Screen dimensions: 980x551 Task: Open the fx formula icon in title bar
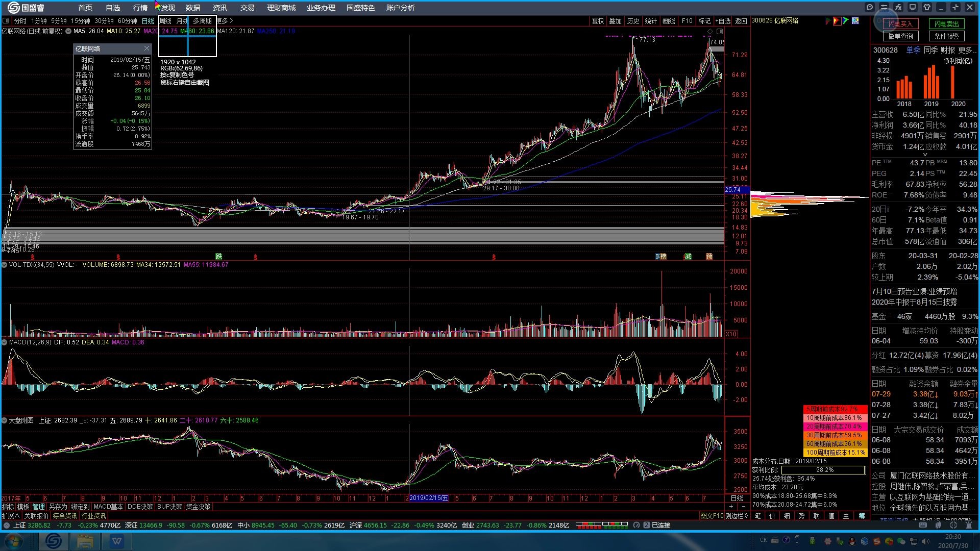(x=898, y=7)
